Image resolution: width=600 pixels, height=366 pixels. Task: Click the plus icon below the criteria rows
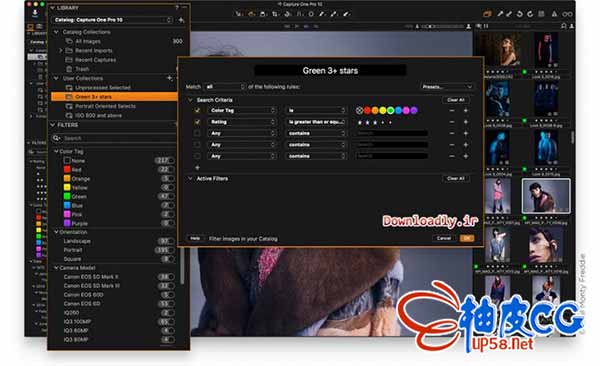(x=197, y=168)
